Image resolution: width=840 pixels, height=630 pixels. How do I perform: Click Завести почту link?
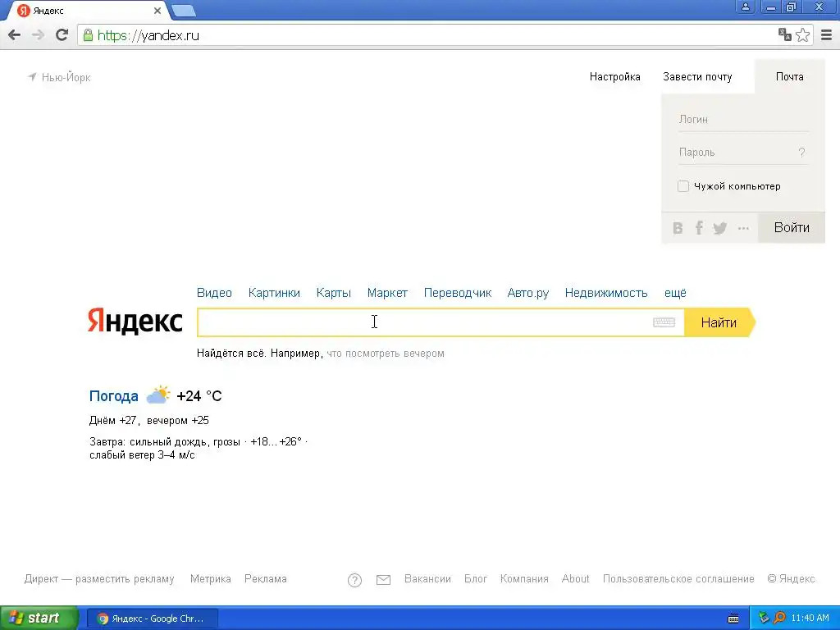pyautogui.click(x=697, y=76)
